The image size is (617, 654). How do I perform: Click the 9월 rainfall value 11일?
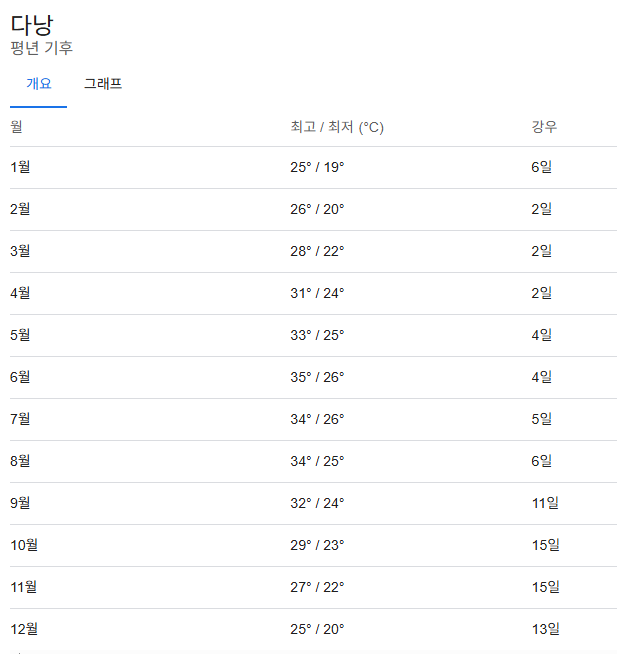point(545,503)
